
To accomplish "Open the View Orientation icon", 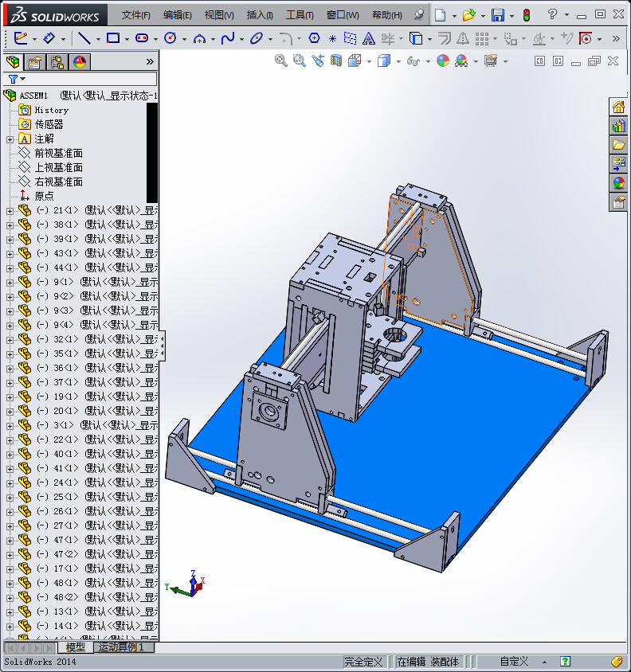I will 355,61.
